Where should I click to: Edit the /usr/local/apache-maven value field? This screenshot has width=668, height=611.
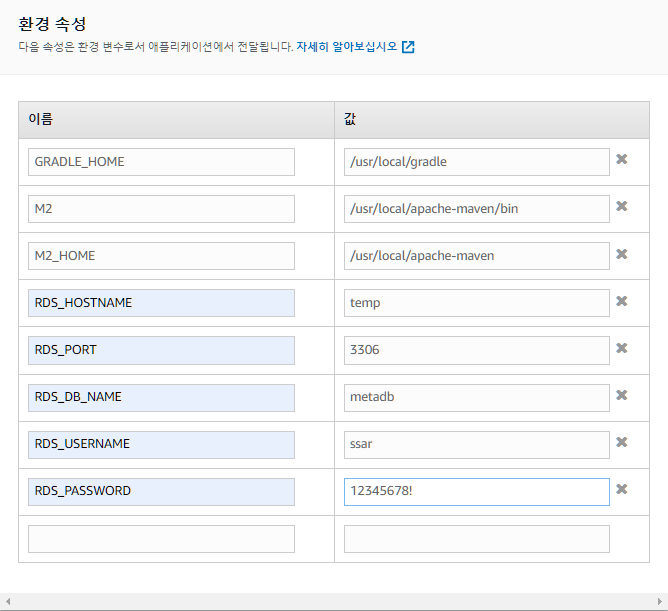pyautogui.click(x=477, y=256)
